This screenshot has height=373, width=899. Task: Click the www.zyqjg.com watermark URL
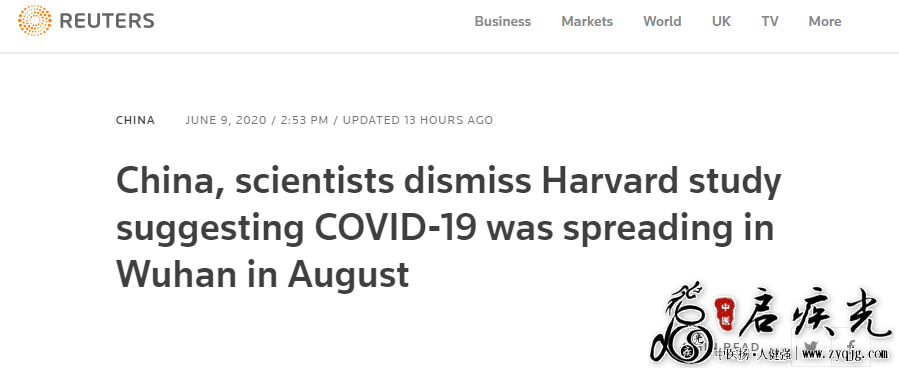(x=845, y=356)
